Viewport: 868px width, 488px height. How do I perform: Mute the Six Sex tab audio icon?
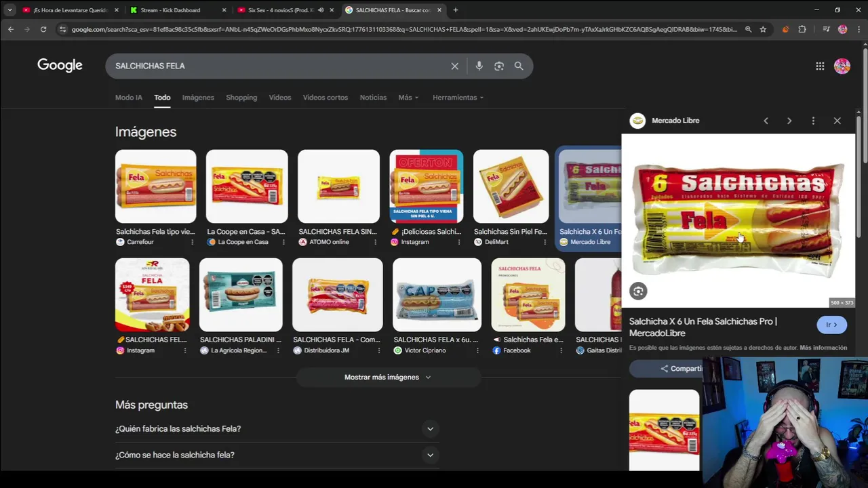click(321, 10)
